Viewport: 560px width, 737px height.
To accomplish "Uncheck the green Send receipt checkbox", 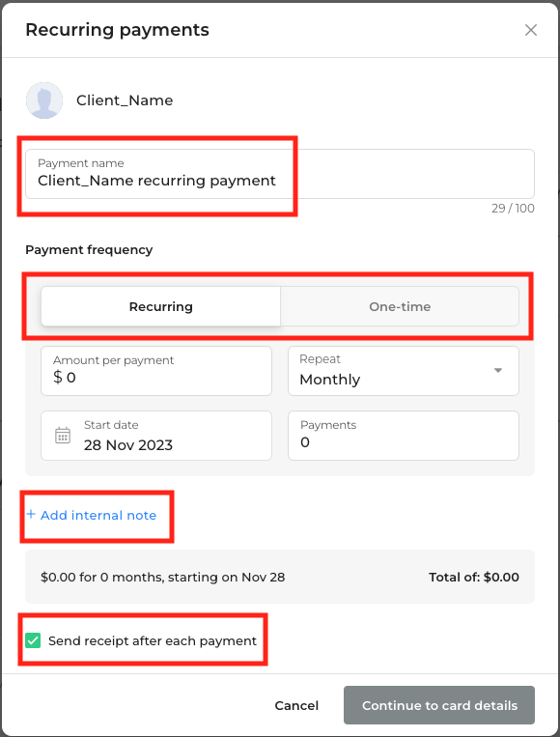I will [33, 640].
